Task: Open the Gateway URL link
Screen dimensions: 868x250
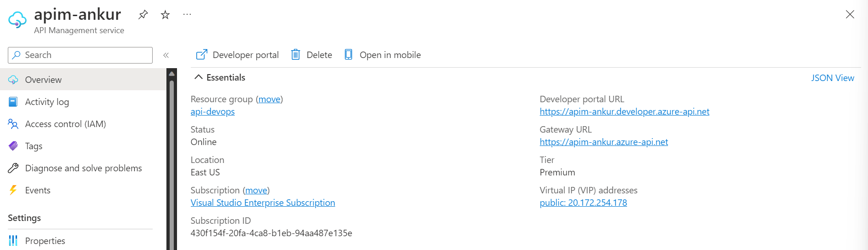Action: (604, 142)
